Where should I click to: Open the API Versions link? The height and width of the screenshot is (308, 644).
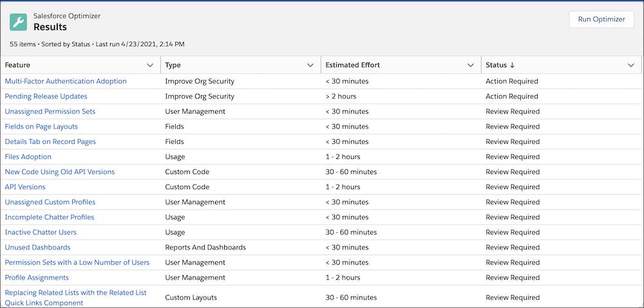25,187
